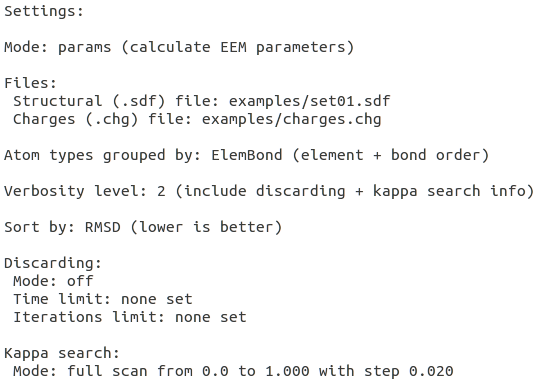This screenshot has width=545, height=386.
Task: Select the Mode: params line
Action: point(179,47)
